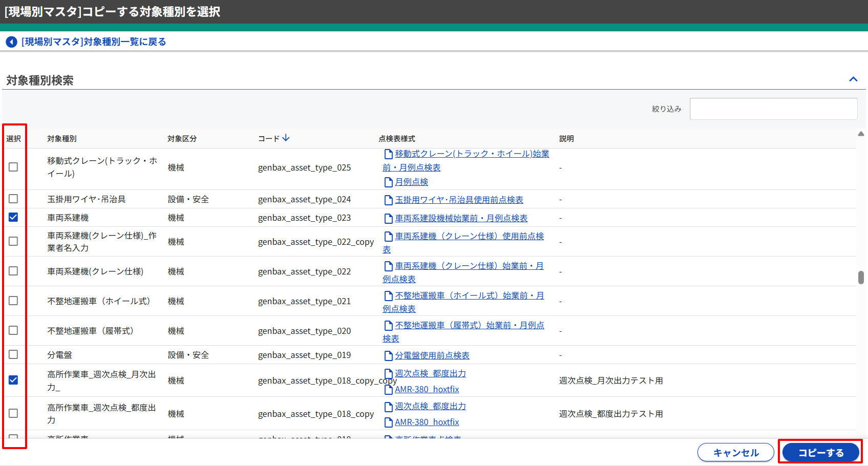The height and width of the screenshot is (466, 868).
Task: Click the vertical scrollbar thumb
Action: [861, 277]
